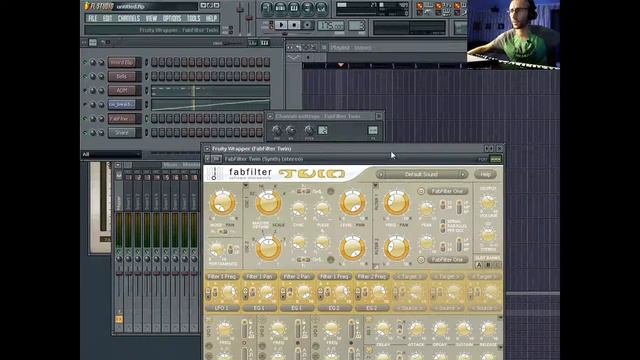This screenshot has width=640, height=360.
Task: Click the FabFilter Twin Help button
Action: [485, 174]
